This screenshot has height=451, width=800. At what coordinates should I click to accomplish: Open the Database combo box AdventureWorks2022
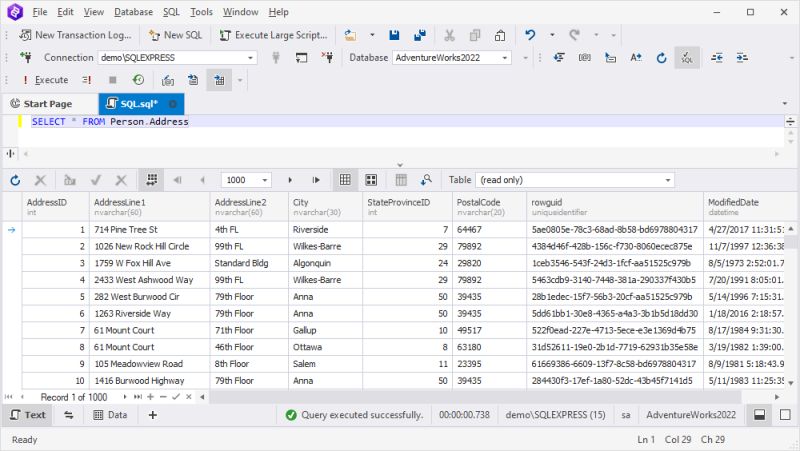451,58
